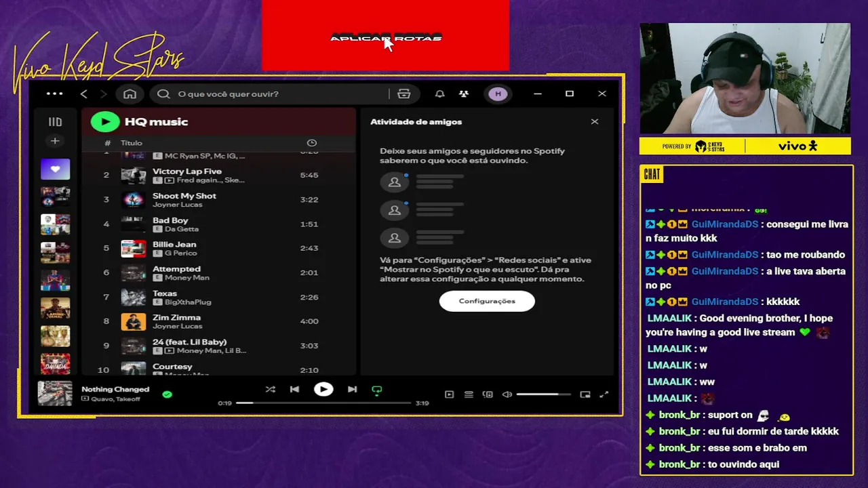868x488 pixels.
Task: Click the Nothing Changed album cover
Action: coord(54,394)
